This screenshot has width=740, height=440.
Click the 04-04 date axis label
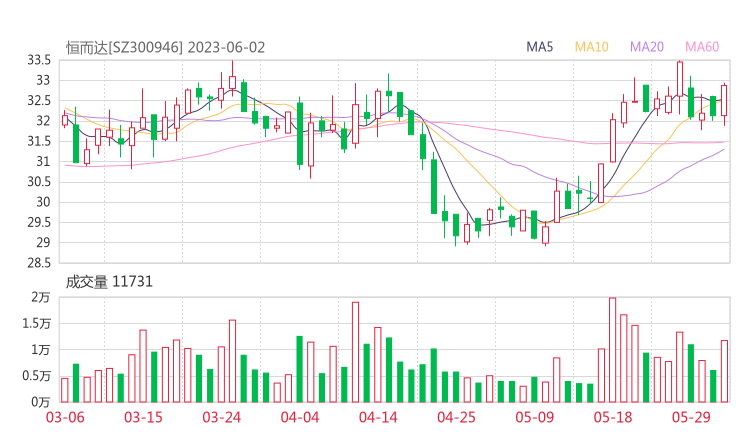click(x=300, y=417)
